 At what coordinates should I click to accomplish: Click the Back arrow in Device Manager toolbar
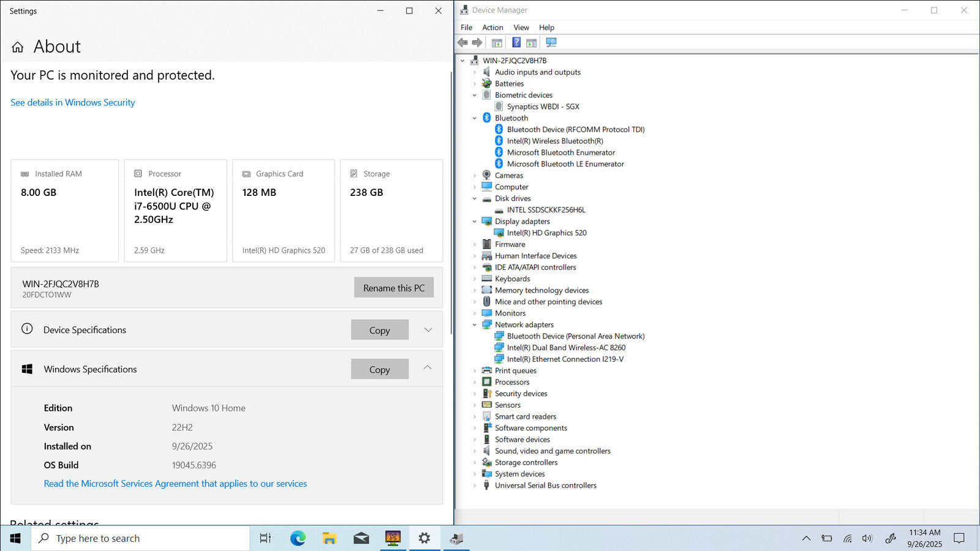point(463,43)
